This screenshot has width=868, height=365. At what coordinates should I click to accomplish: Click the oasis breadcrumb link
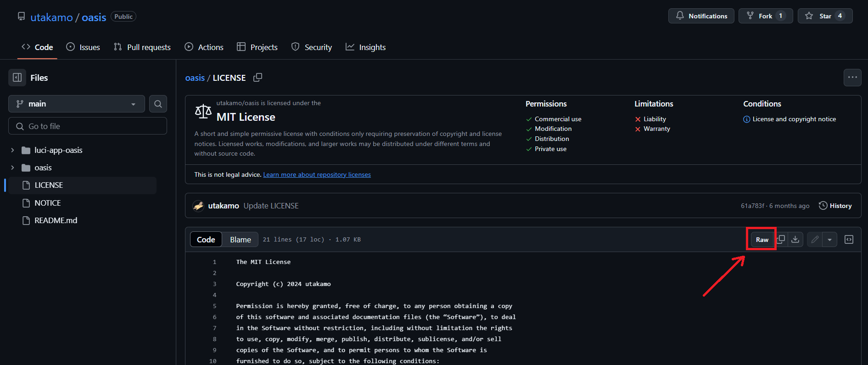click(195, 78)
